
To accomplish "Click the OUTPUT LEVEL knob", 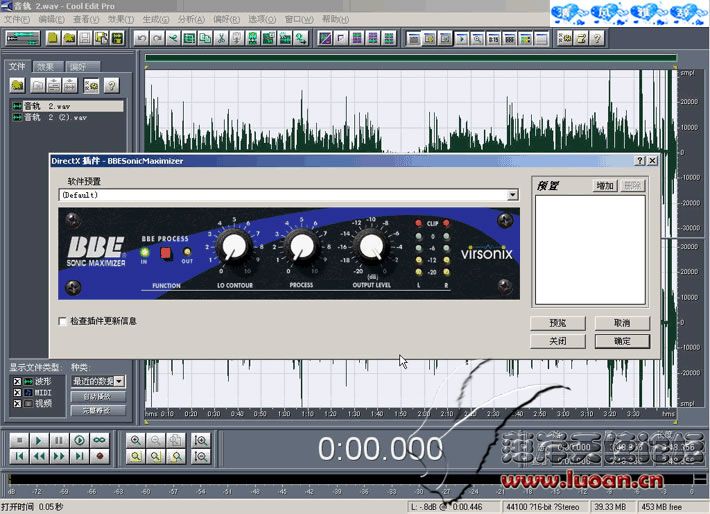I will 371,247.
